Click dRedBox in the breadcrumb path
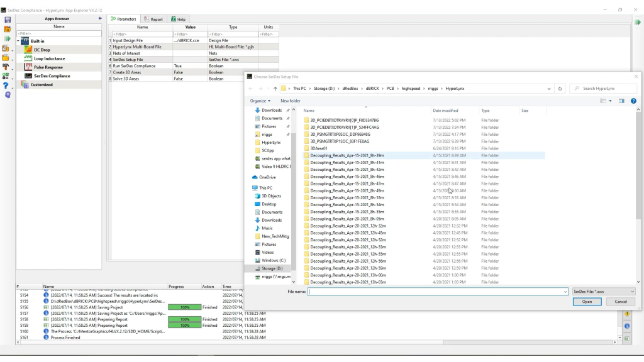The image size is (644, 362). tap(350, 89)
